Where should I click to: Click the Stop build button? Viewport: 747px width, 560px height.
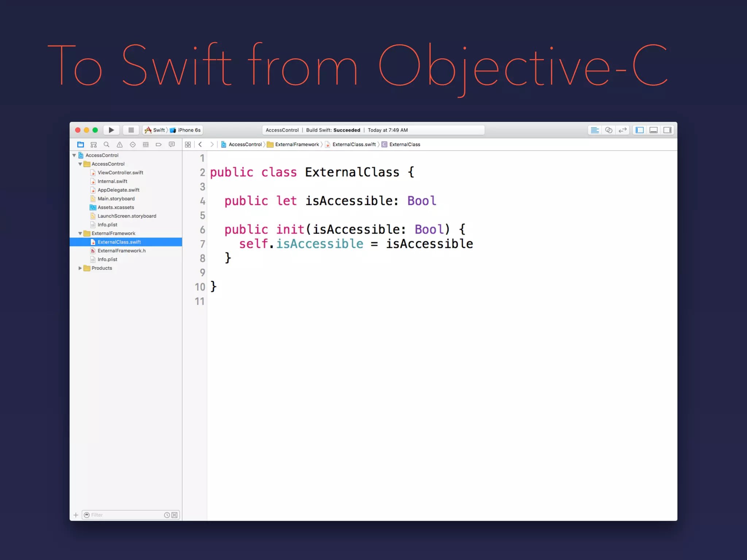[131, 130]
